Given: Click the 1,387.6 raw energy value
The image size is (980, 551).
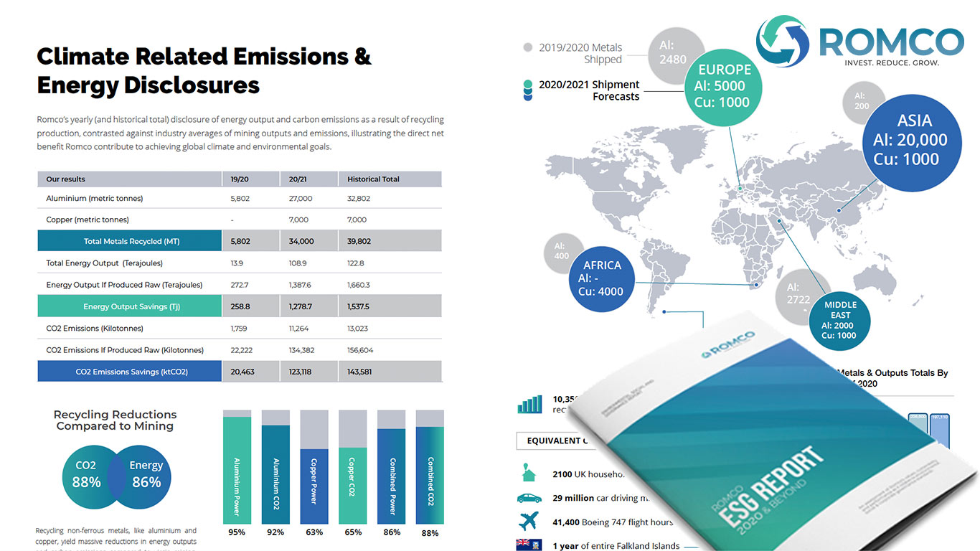Looking at the screenshot, I should click(302, 285).
